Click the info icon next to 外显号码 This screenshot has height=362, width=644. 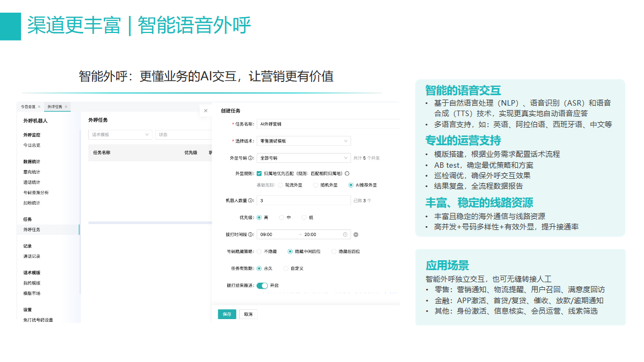[251, 158]
